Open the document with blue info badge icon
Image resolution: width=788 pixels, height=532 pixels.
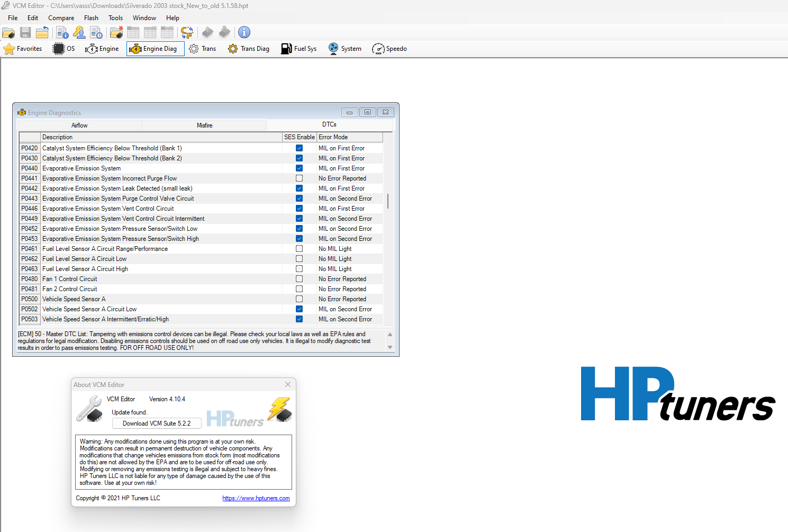click(62, 32)
